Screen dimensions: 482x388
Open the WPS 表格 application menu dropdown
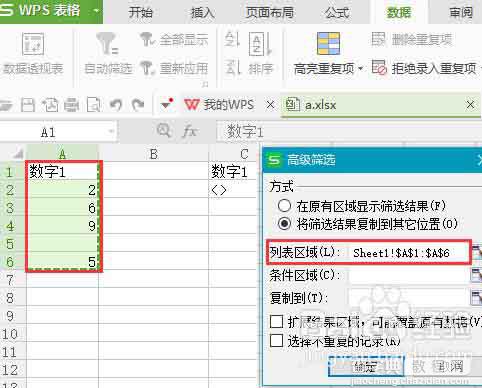pyautogui.click(x=96, y=11)
